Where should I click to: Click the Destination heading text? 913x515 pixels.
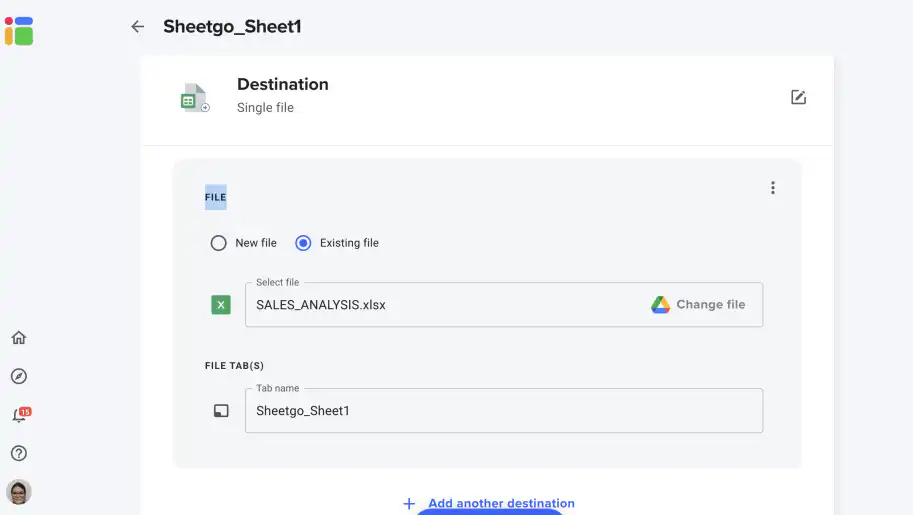(x=282, y=84)
